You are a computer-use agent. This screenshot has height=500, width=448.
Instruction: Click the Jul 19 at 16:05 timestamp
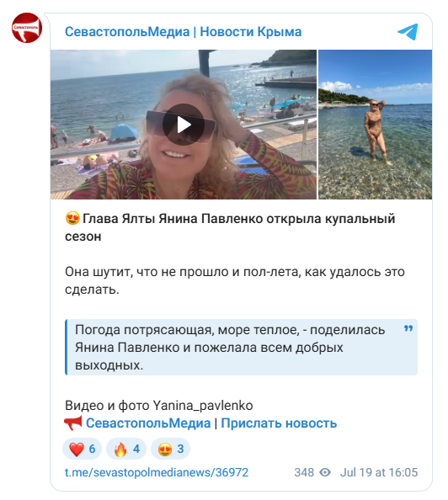click(x=379, y=472)
